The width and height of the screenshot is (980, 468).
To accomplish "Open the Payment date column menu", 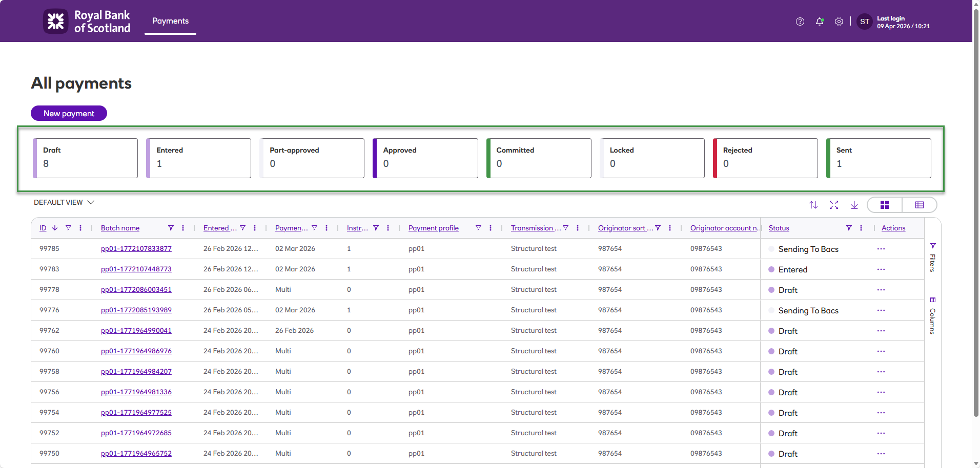I will pyautogui.click(x=326, y=228).
